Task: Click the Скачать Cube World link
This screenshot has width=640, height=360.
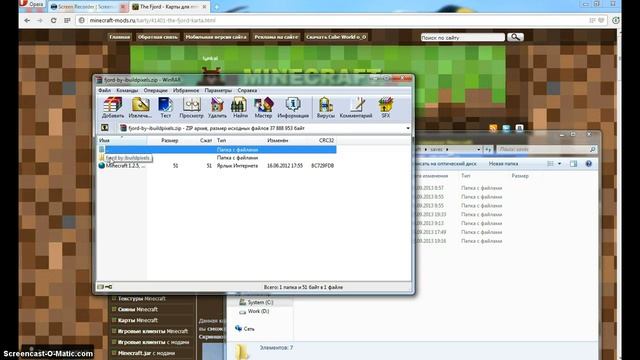Action: click(x=336, y=37)
